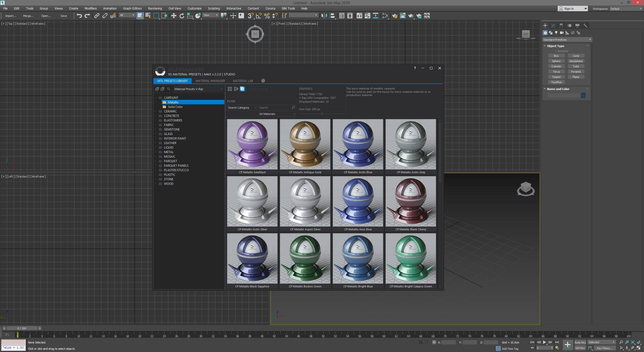Select the Select and Link tool
Screen dimensions: 644x352
point(97,16)
